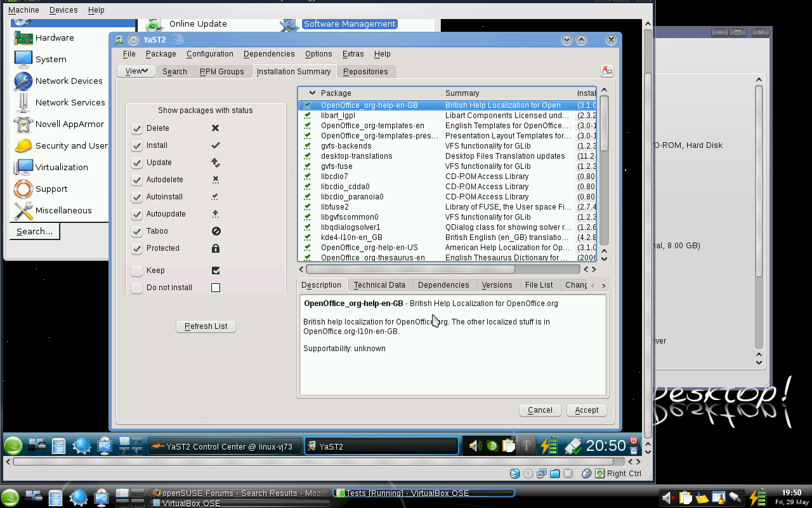Enable the Keep status checkbox

tap(137, 271)
